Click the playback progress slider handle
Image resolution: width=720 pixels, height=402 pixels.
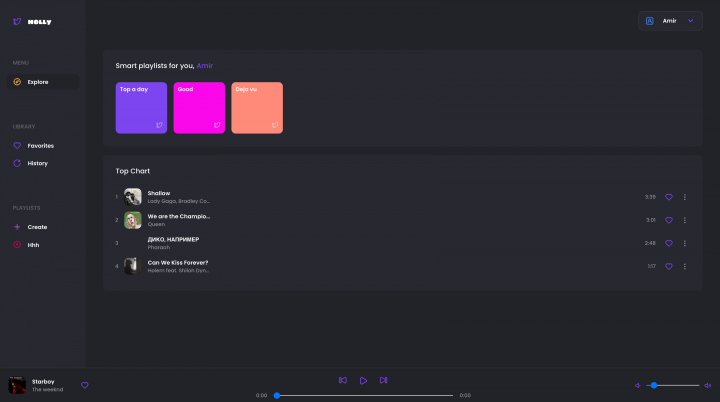(277, 395)
